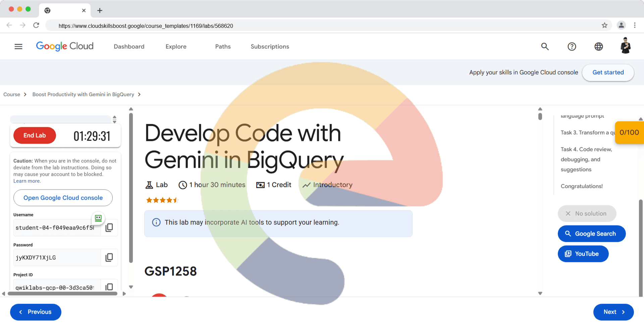
Task: Open the browser three-dot menu
Action: click(x=635, y=25)
